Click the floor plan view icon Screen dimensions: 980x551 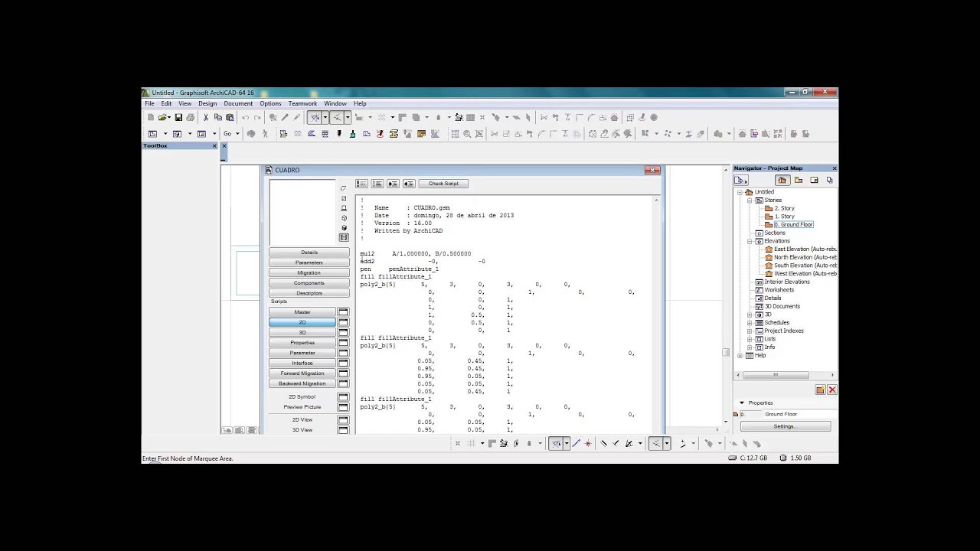pyautogui.click(x=152, y=134)
